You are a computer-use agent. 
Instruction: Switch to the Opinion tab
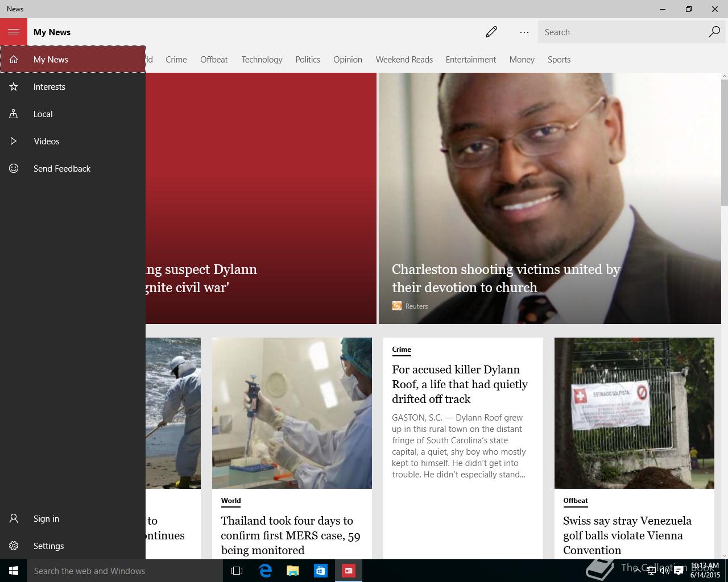[348, 59]
